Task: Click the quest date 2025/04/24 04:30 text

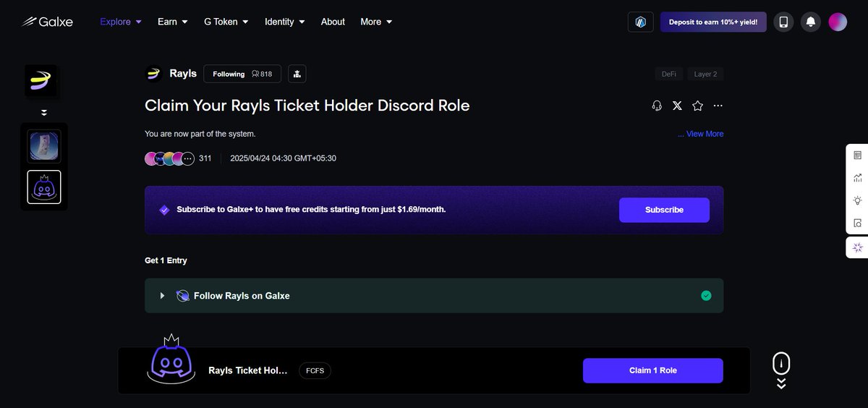Action: tap(283, 158)
